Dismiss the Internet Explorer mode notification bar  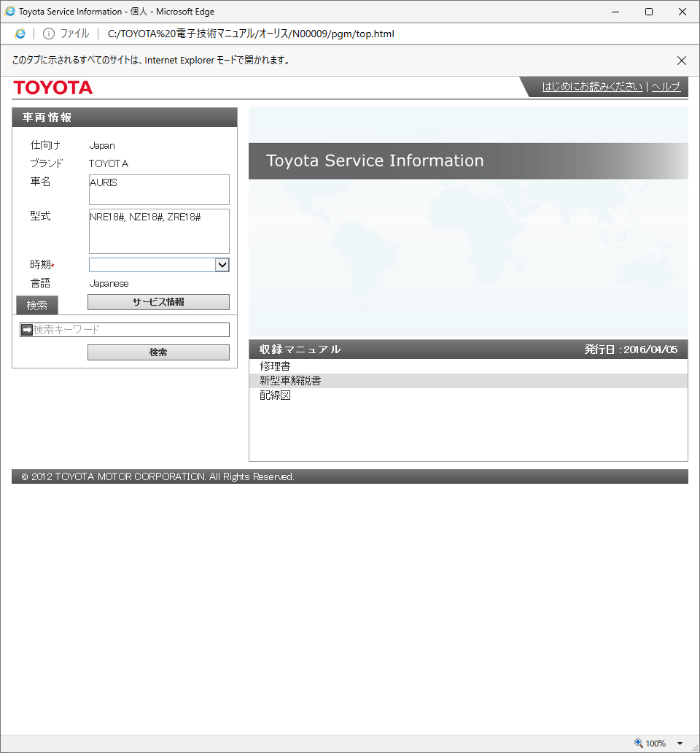(681, 61)
